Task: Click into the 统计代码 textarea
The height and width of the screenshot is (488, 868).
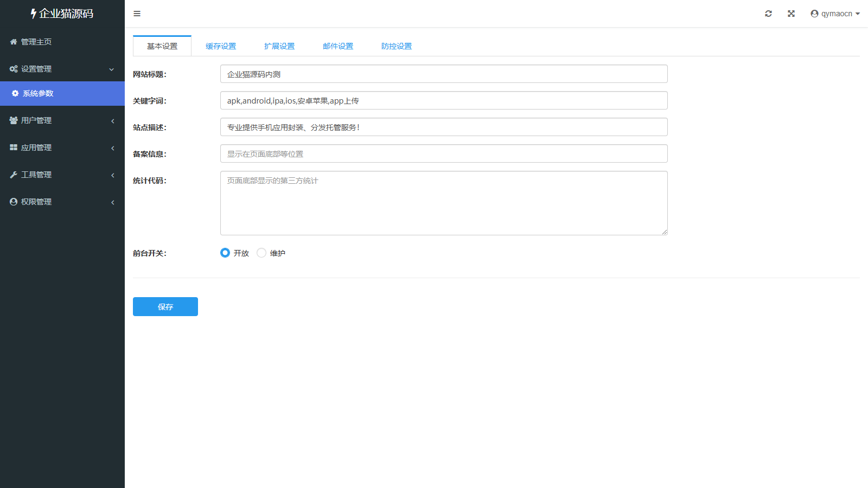Action: click(443, 203)
